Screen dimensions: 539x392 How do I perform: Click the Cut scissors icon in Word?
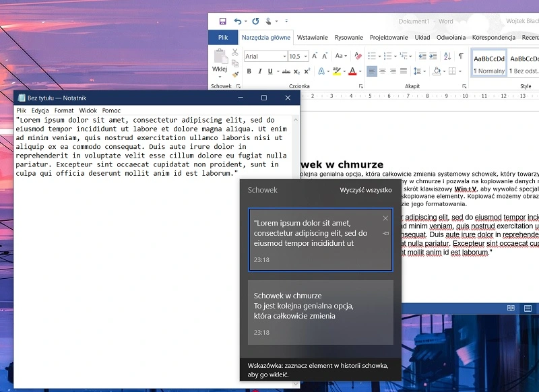(x=235, y=53)
